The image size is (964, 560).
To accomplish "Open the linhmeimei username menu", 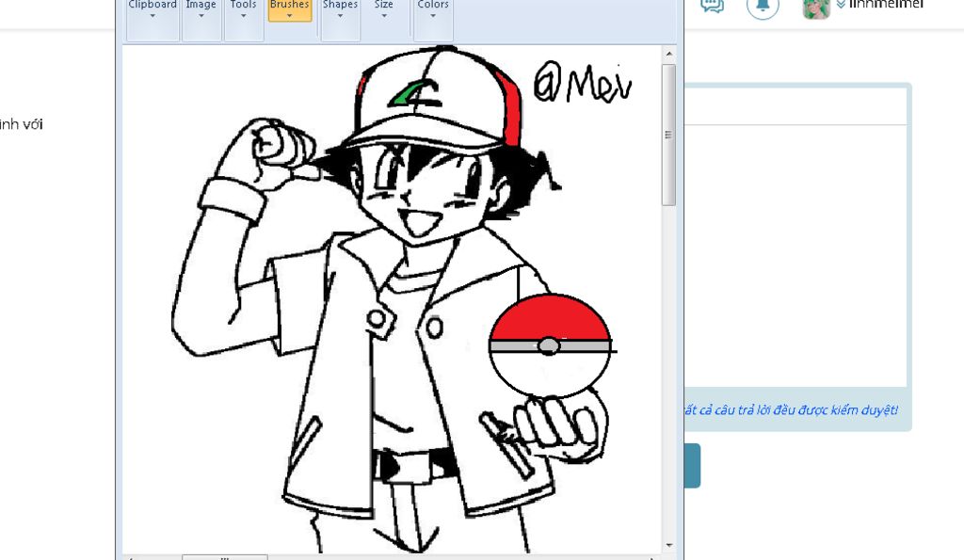I will coord(880,5).
